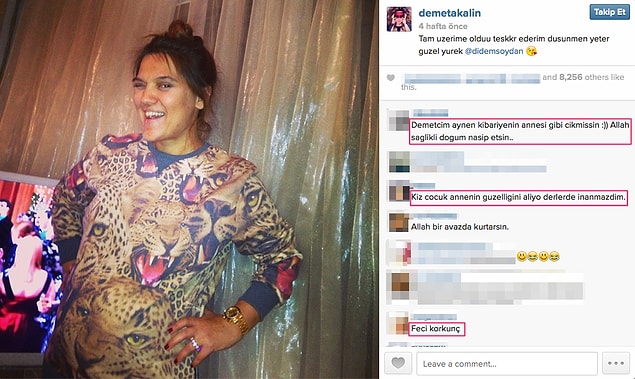Viewport: 635px width, 379px height.
Task: Click the Takip Et follow button
Action: point(609,12)
